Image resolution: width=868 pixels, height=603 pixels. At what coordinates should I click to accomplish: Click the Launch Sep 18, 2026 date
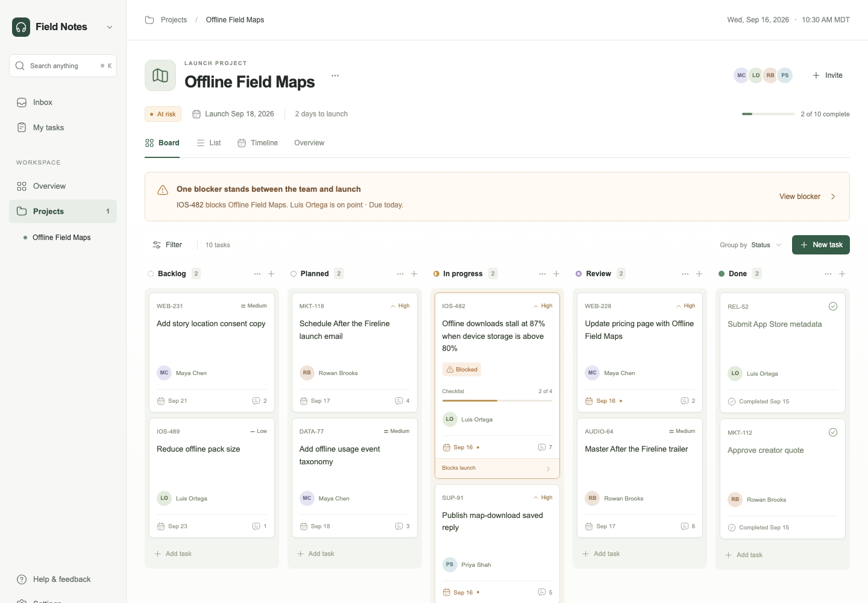point(233,114)
